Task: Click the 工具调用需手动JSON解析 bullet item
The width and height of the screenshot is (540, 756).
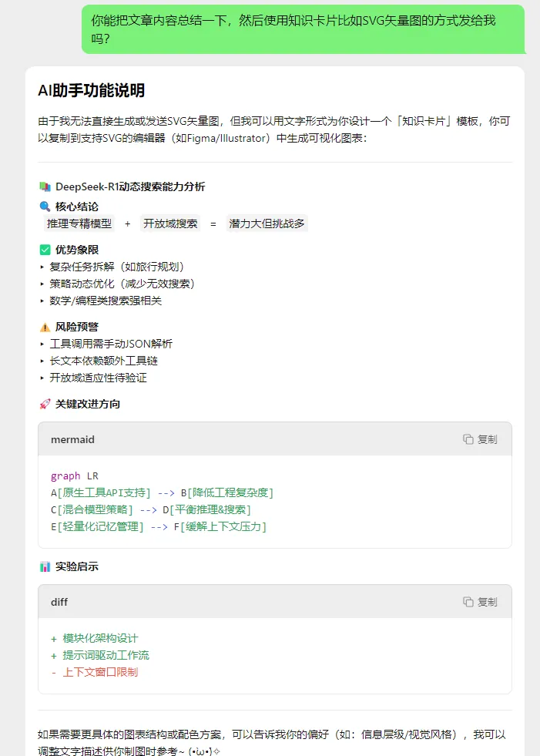Action: coord(111,344)
